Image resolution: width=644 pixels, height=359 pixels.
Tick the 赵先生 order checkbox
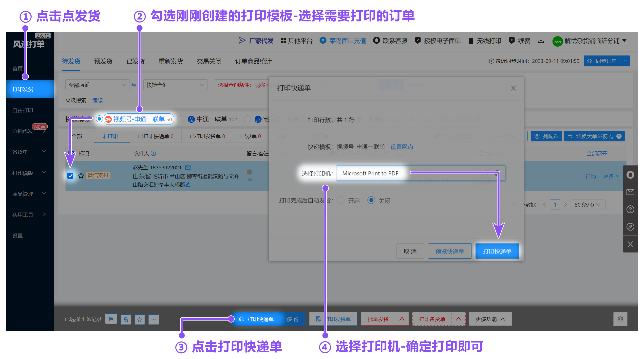[x=71, y=176]
